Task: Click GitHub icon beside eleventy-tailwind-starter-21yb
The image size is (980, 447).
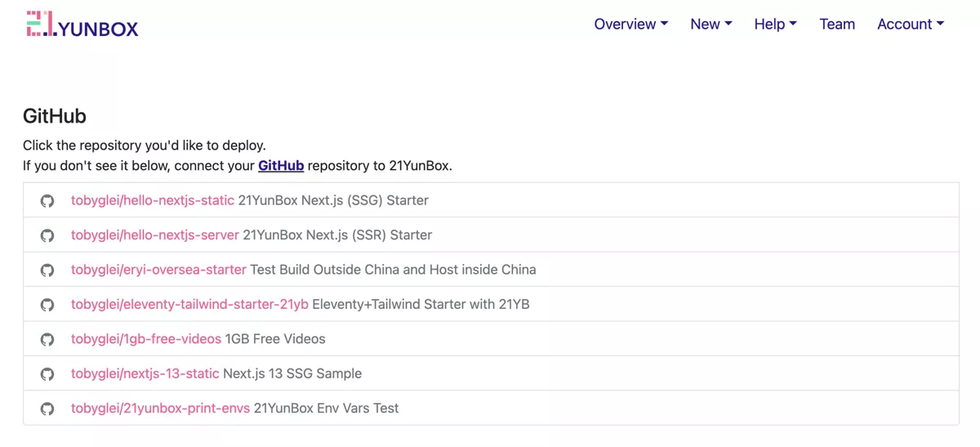Action: pos(47,305)
